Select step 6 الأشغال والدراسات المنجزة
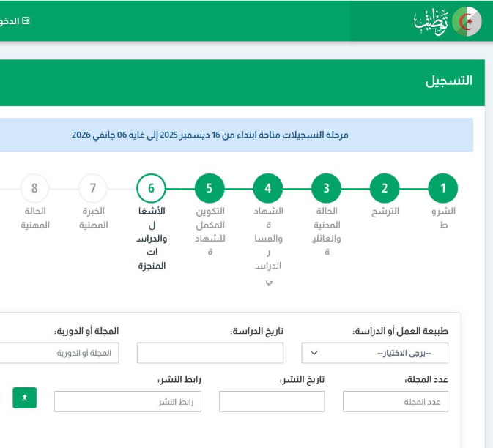The image size is (493, 448). [x=151, y=188]
